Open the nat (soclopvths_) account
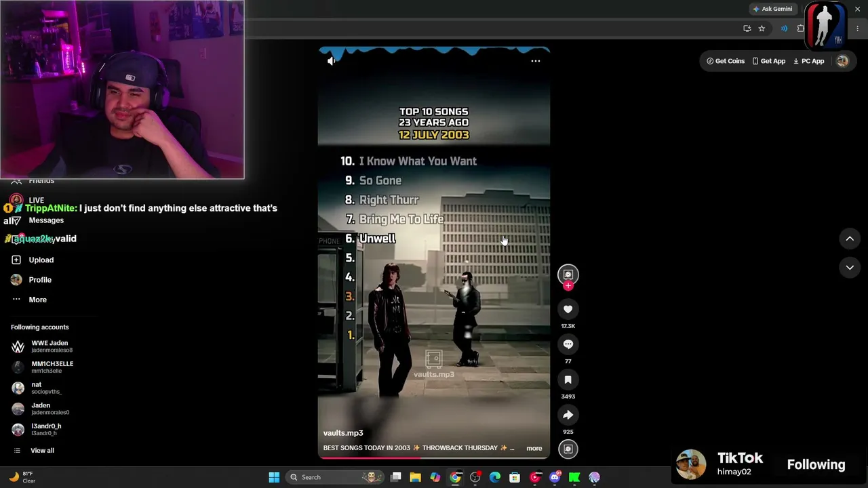Viewport: 868px width, 488px height. pyautogui.click(x=37, y=388)
